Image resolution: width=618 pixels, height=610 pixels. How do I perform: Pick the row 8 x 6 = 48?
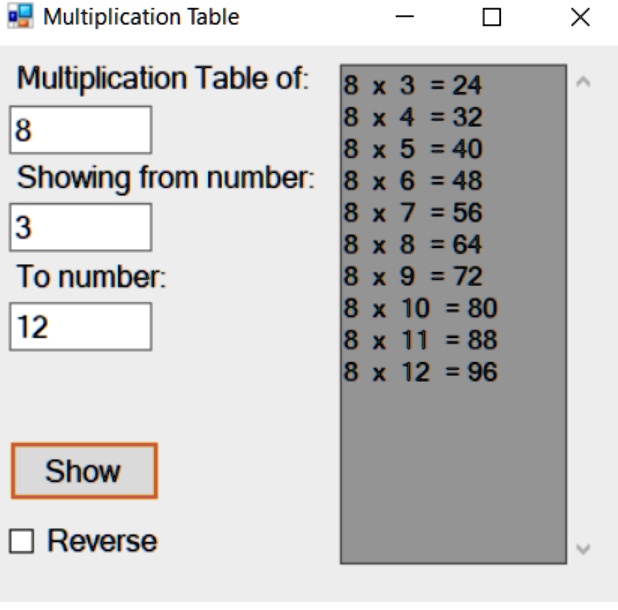[453, 180]
